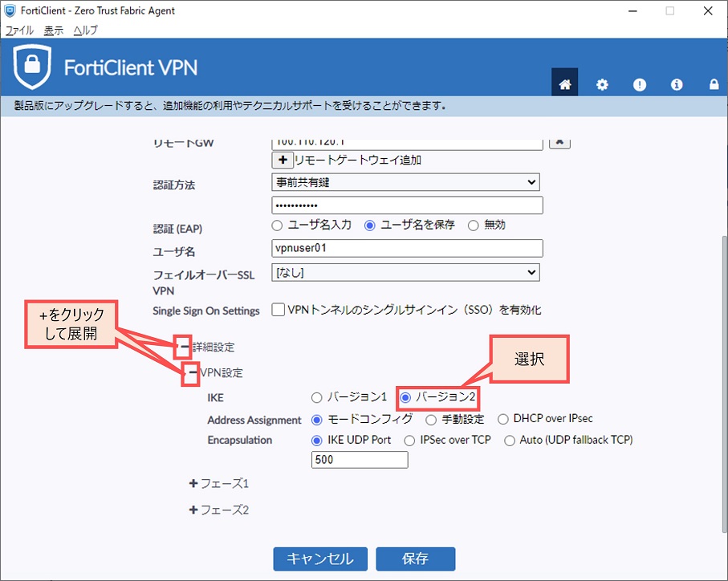Click the X icon beside remote gateway field
This screenshot has height=581, width=728.
[560, 141]
